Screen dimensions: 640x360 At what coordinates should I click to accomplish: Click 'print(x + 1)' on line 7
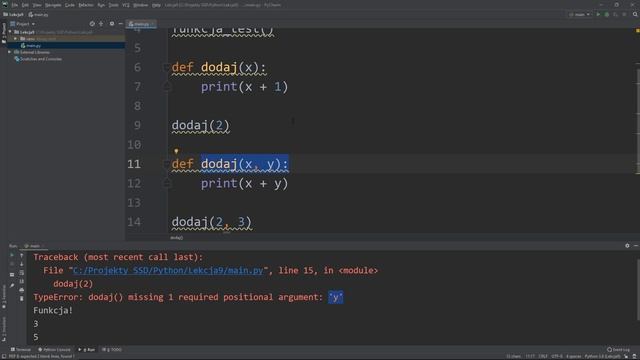tap(244, 87)
